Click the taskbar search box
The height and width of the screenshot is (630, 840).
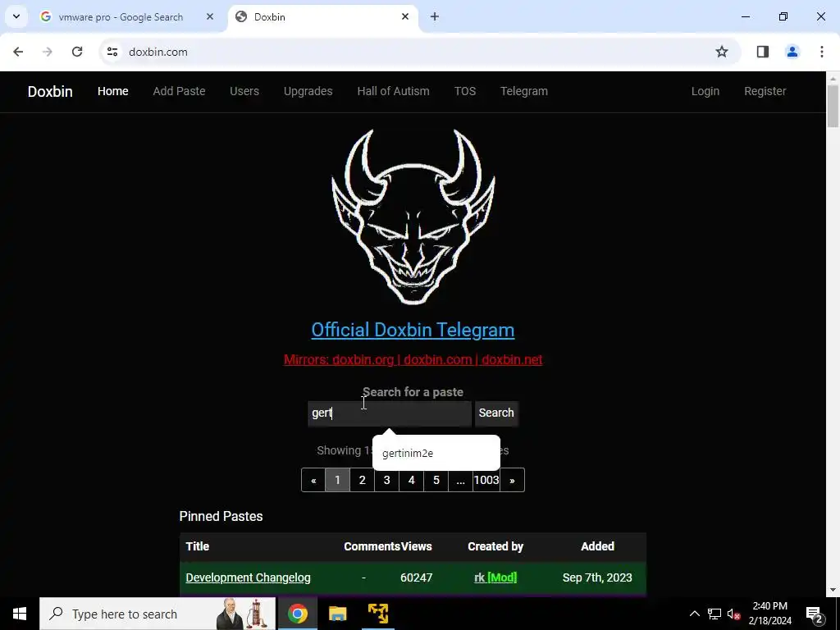tap(157, 614)
